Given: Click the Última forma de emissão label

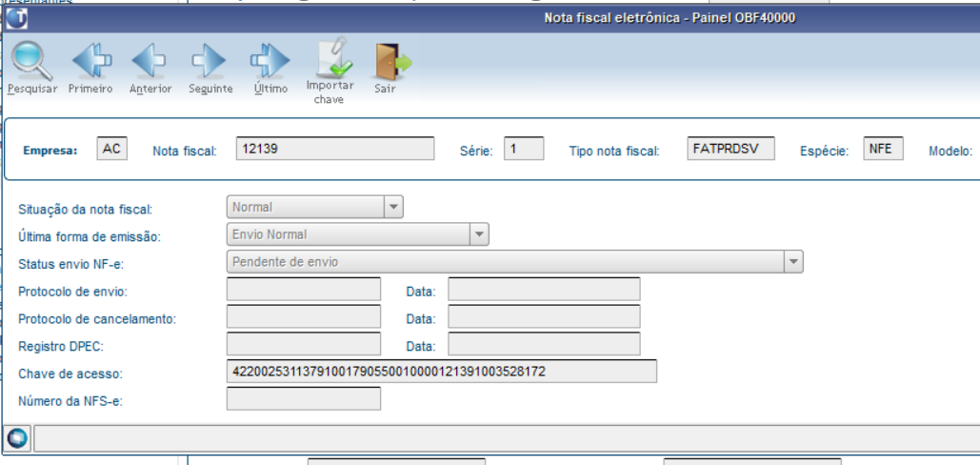Looking at the screenshot, I should 90,237.
